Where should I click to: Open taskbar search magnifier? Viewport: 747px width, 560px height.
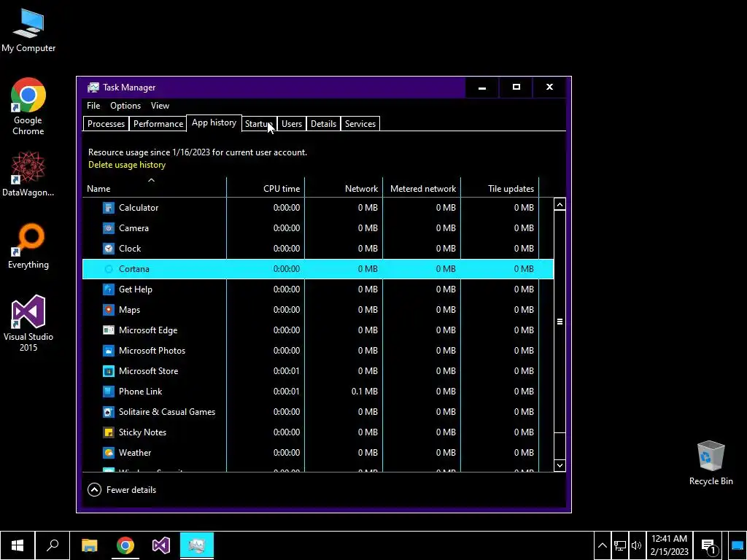(x=53, y=545)
